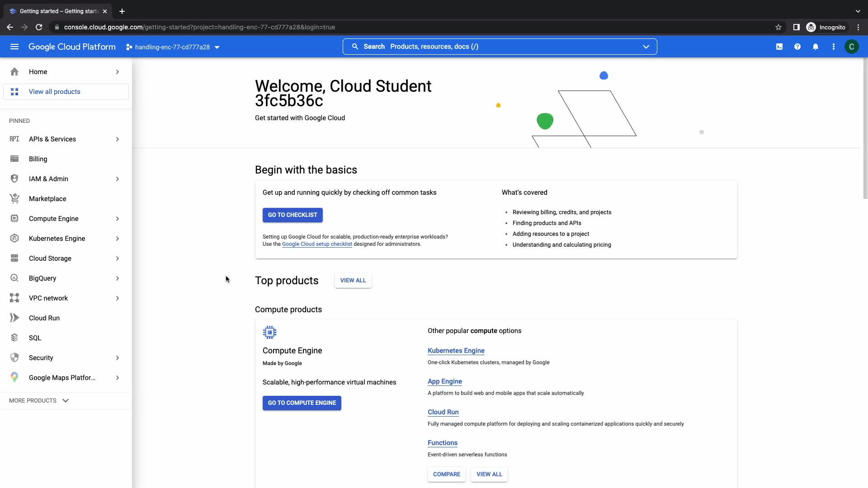
Task: Open the project selector handling-enc-77-cd777a28
Action: click(x=173, y=47)
